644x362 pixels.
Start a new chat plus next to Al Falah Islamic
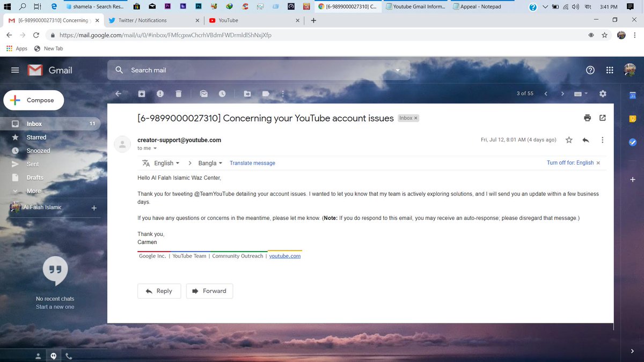point(94,208)
